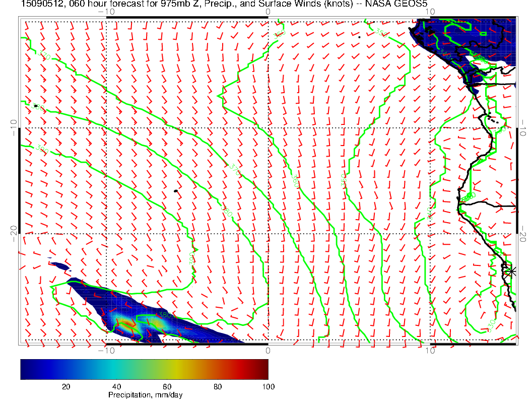Click the "Precipitation, mm/day" colorbar label
The height and width of the screenshot is (411, 532).
click(x=146, y=395)
